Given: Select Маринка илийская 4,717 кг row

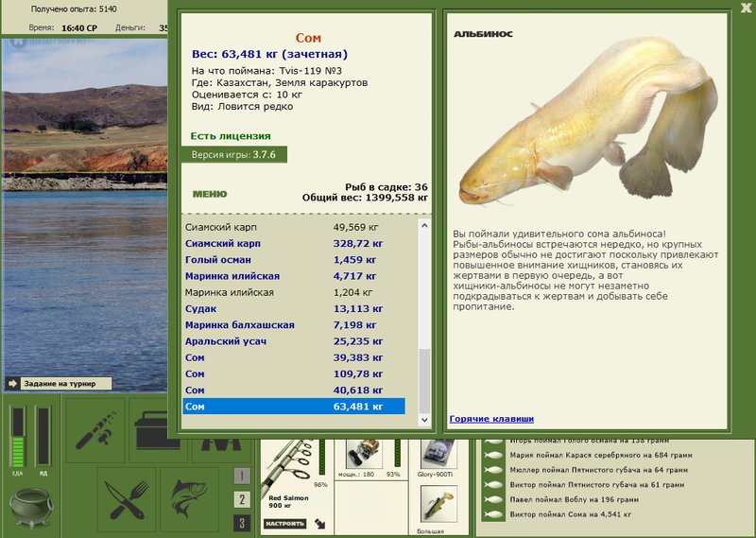Looking at the screenshot, I should pyautogui.click(x=294, y=276).
